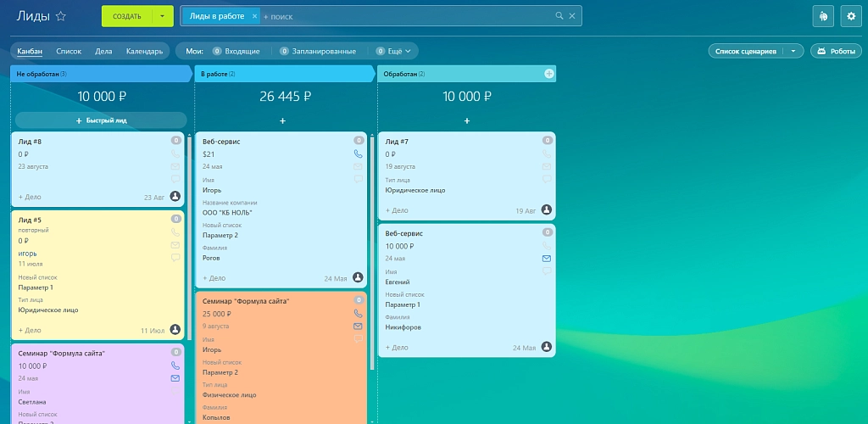Click the Быстрый лид button
868x424 pixels.
click(x=102, y=120)
